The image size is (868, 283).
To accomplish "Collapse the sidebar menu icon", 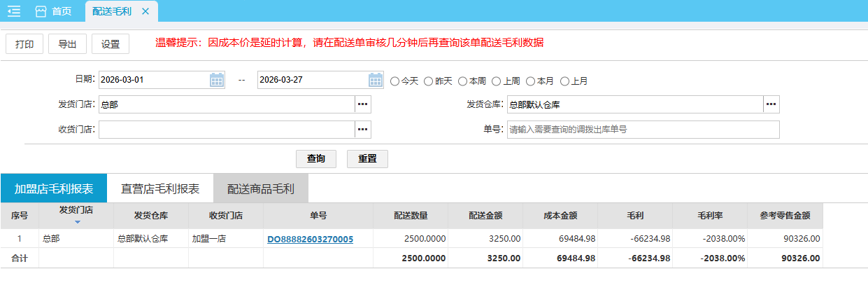I will coord(14,11).
